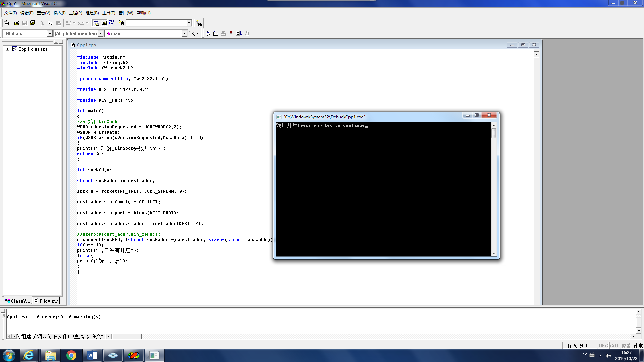This screenshot has width=644, height=362.
Task: Click the Copy icon in toolbar
Action: pyautogui.click(x=50, y=23)
